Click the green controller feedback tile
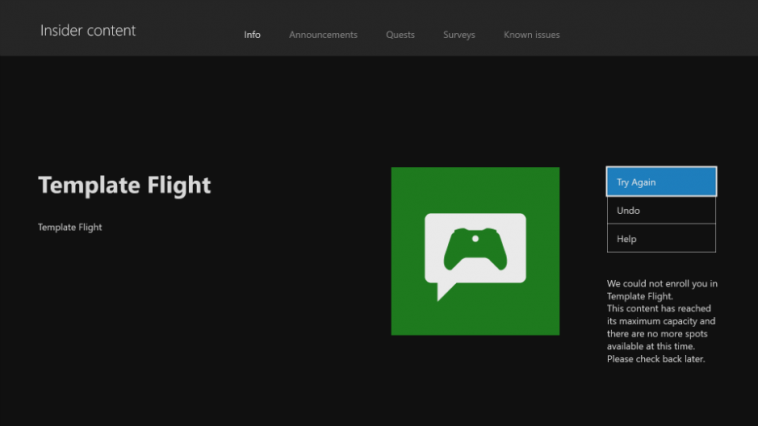The image size is (758, 426). click(x=475, y=251)
